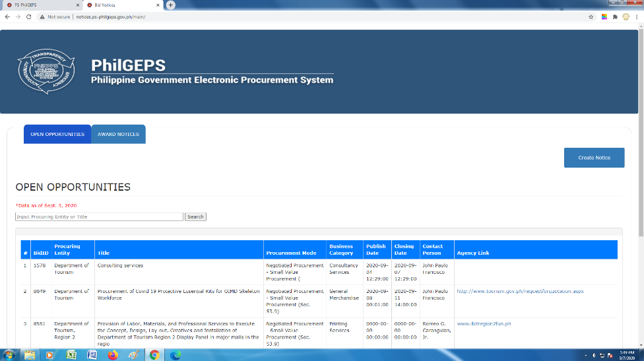
Task: Go back using the browser back arrow
Action: coord(7,17)
